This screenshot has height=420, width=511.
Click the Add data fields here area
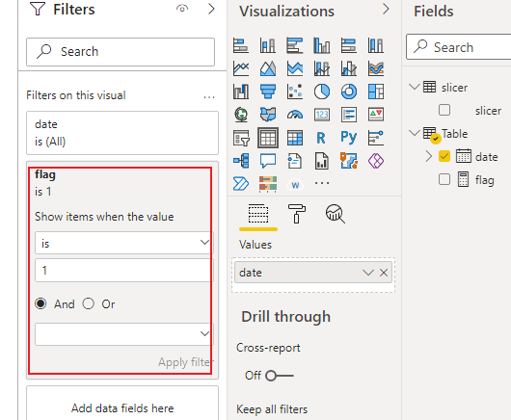pyautogui.click(x=122, y=403)
